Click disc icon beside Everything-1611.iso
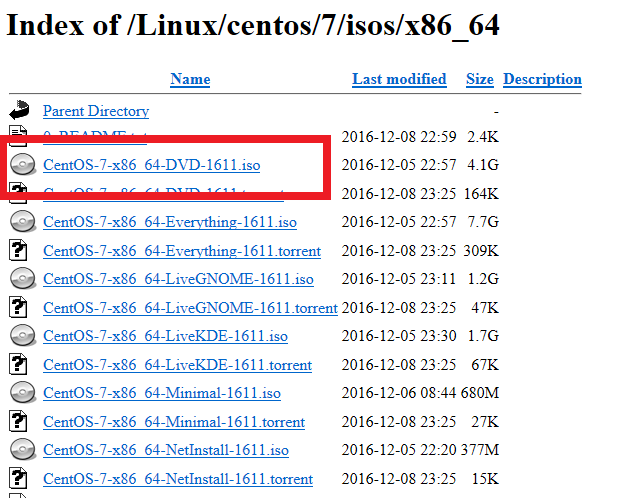This screenshot has height=498, width=620. click(21, 222)
